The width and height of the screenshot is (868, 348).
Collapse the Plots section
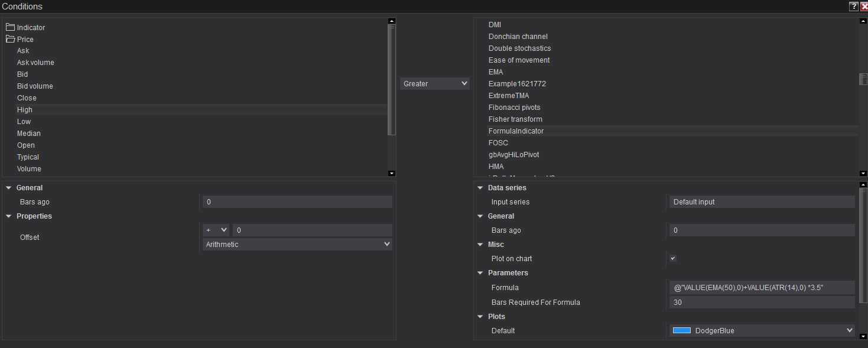pyautogui.click(x=480, y=317)
